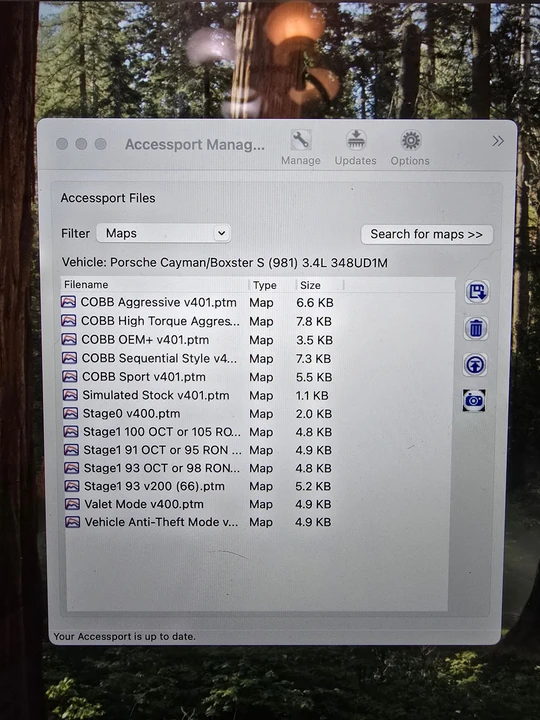
Task: Select COBB OEM+ v401.ptm map
Action: [x=145, y=340]
